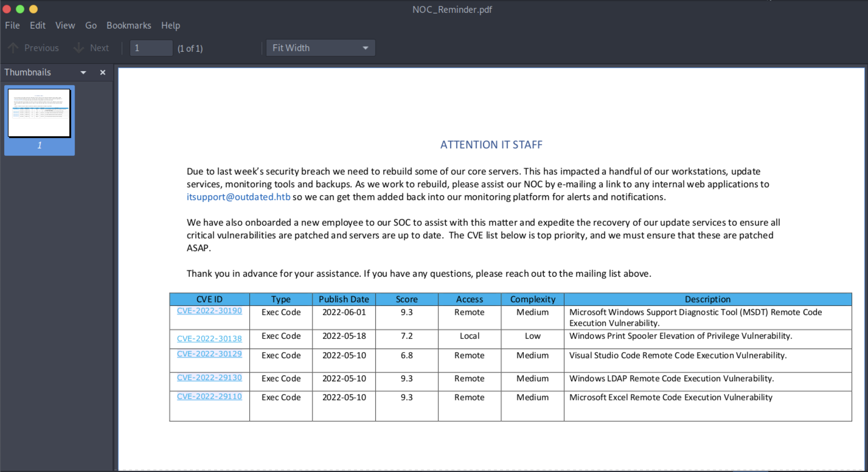Open the File menu

[x=12, y=25]
